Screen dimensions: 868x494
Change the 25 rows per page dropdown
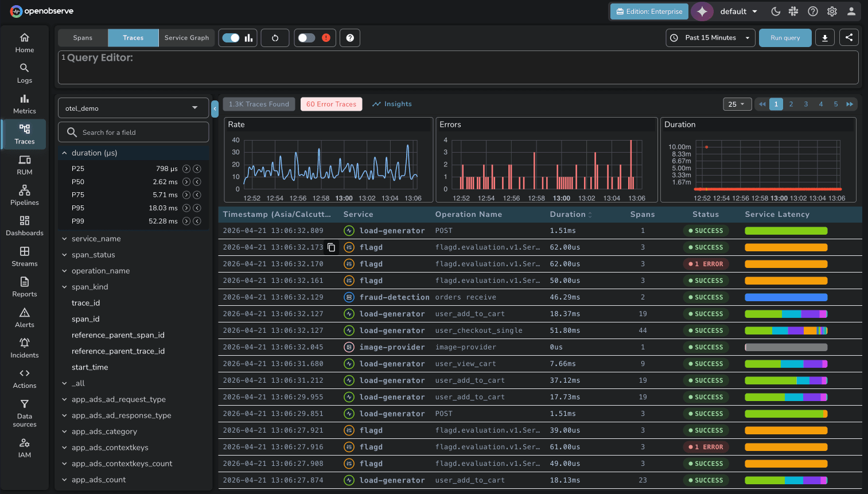(x=737, y=104)
